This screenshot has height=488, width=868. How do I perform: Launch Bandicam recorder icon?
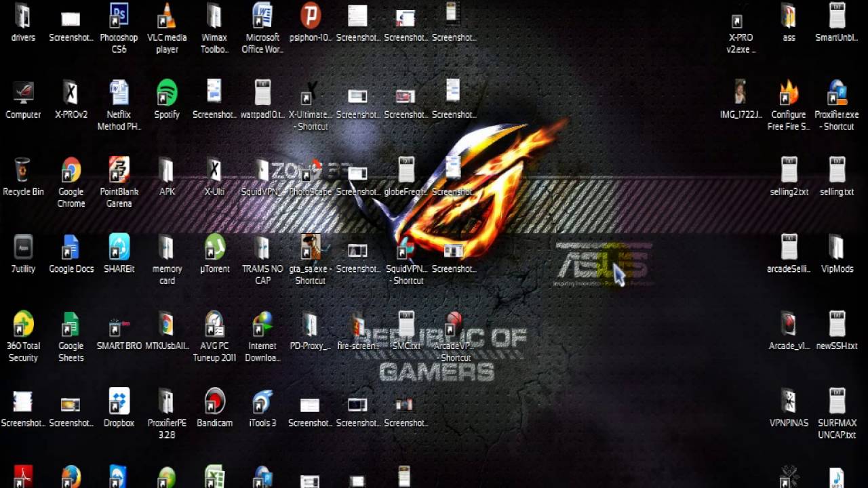click(214, 401)
